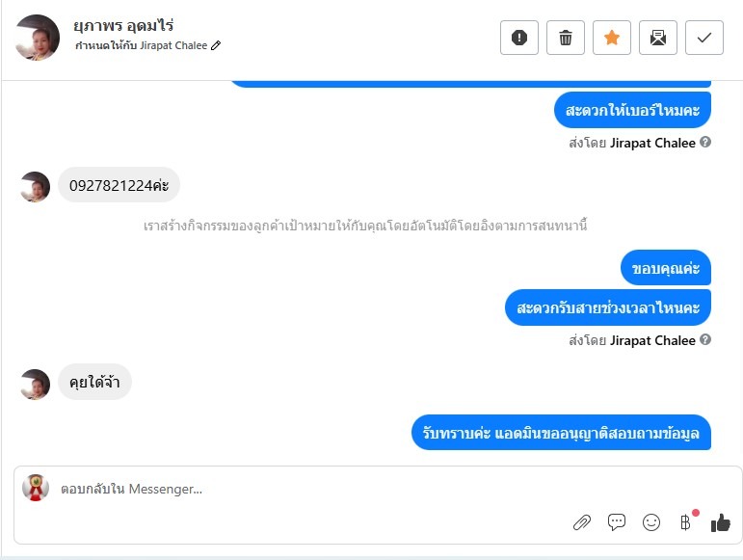Click the 'ตอบกลับใน Messenger' reply field

click(289, 489)
